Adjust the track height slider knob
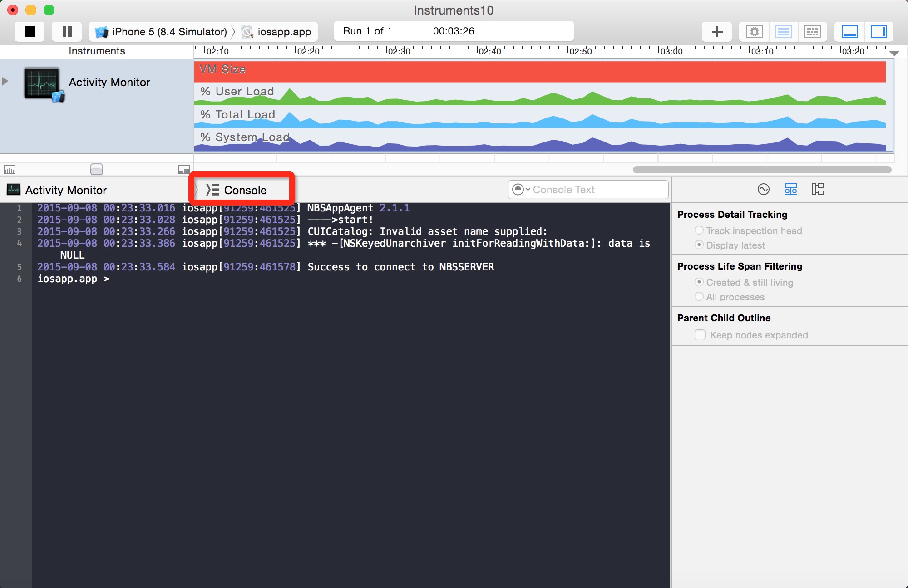The image size is (908, 588). click(97, 169)
